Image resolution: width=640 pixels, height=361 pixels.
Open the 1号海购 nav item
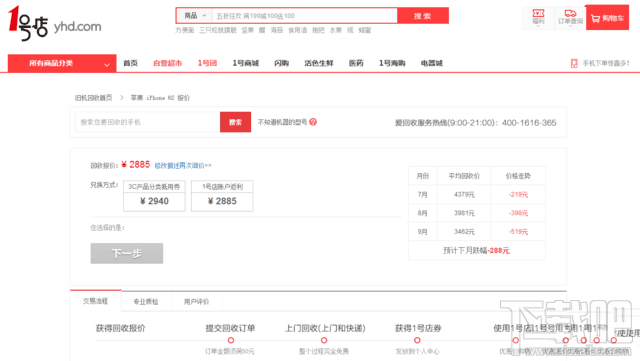[x=392, y=63]
